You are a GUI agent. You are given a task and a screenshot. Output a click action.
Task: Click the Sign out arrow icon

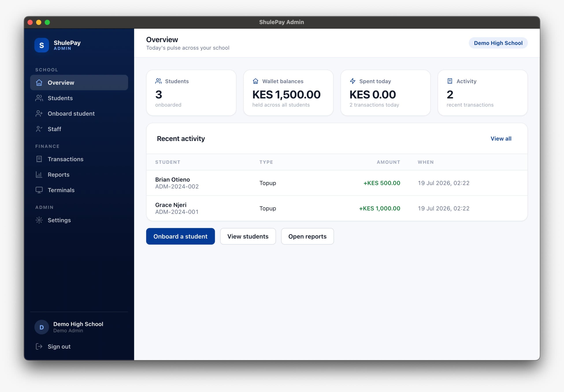click(x=39, y=347)
